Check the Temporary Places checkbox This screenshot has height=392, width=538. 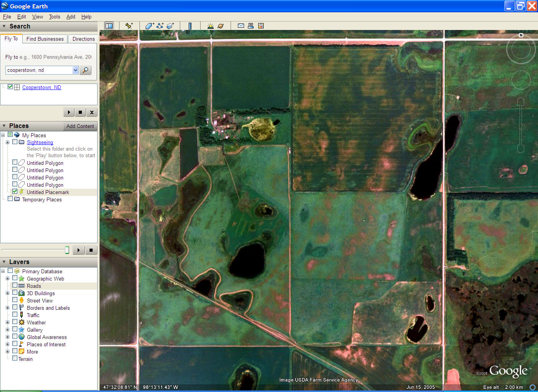coord(10,199)
